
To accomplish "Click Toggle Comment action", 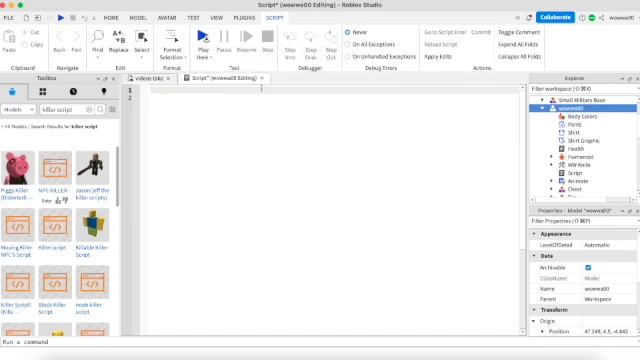I will point(519,32).
